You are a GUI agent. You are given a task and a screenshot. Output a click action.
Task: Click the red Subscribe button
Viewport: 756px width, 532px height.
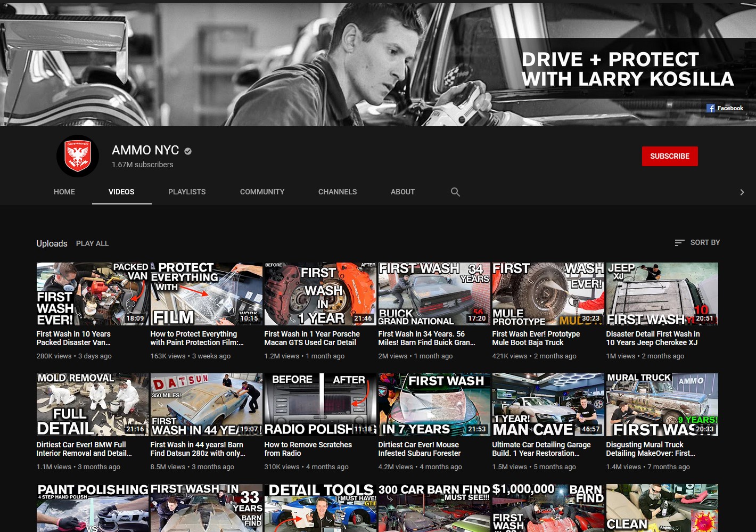coord(670,156)
